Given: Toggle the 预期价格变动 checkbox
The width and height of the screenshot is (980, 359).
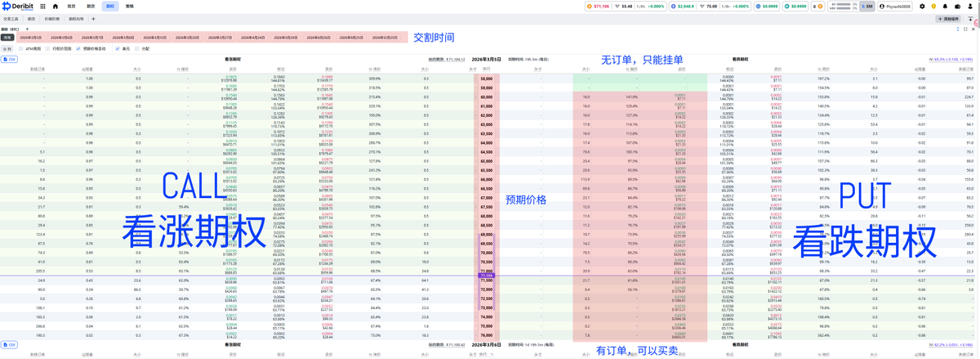Looking at the screenshot, I should 78,49.
